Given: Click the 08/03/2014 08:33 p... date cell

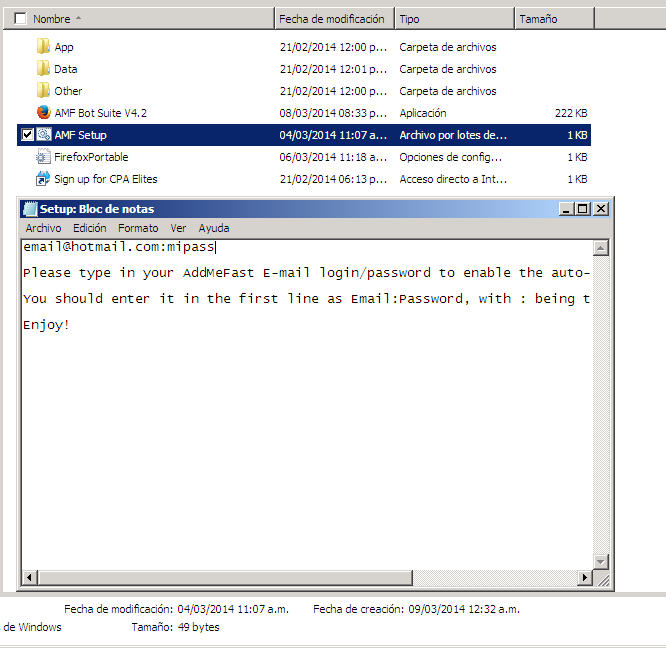Looking at the screenshot, I should click(x=333, y=113).
